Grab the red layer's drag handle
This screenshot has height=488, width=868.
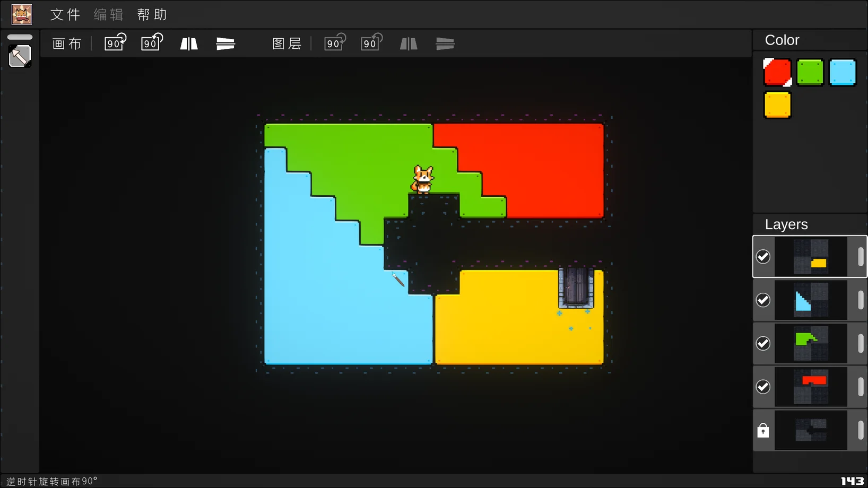(x=861, y=387)
